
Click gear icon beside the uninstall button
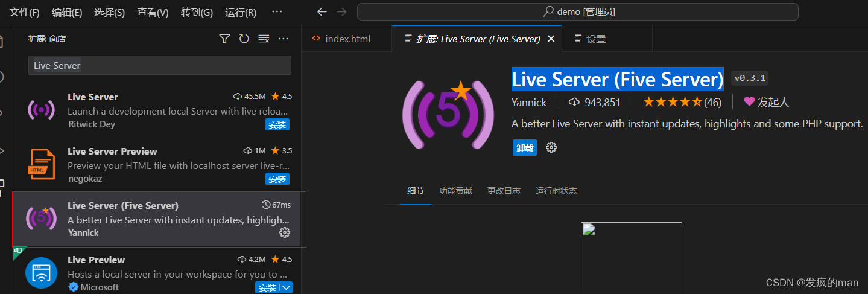[551, 147]
